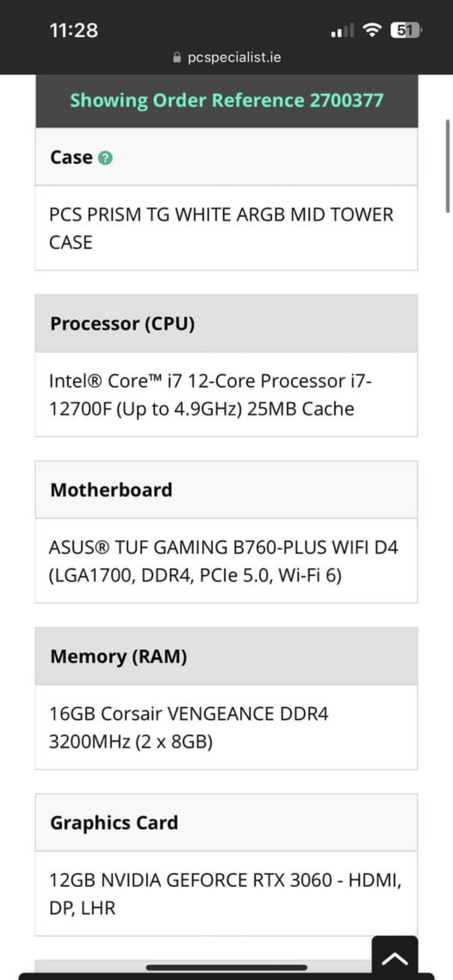
Task: Tap the scroll-to-top arrow button
Action: (x=394, y=958)
